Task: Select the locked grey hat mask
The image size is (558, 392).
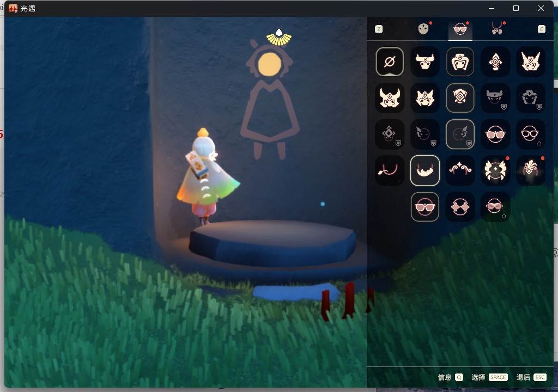Action: click(530, 98)
